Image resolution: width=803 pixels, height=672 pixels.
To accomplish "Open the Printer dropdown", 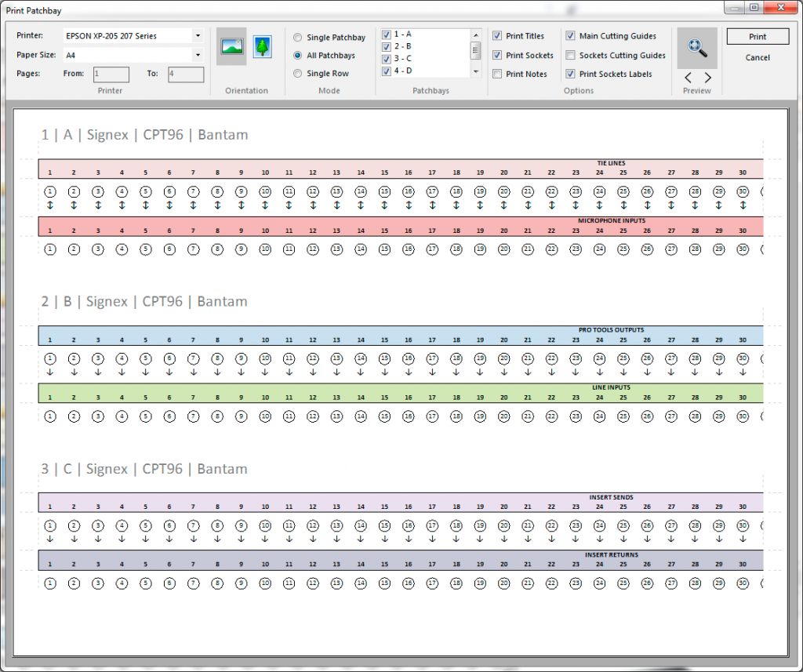I will pos(198,35).
